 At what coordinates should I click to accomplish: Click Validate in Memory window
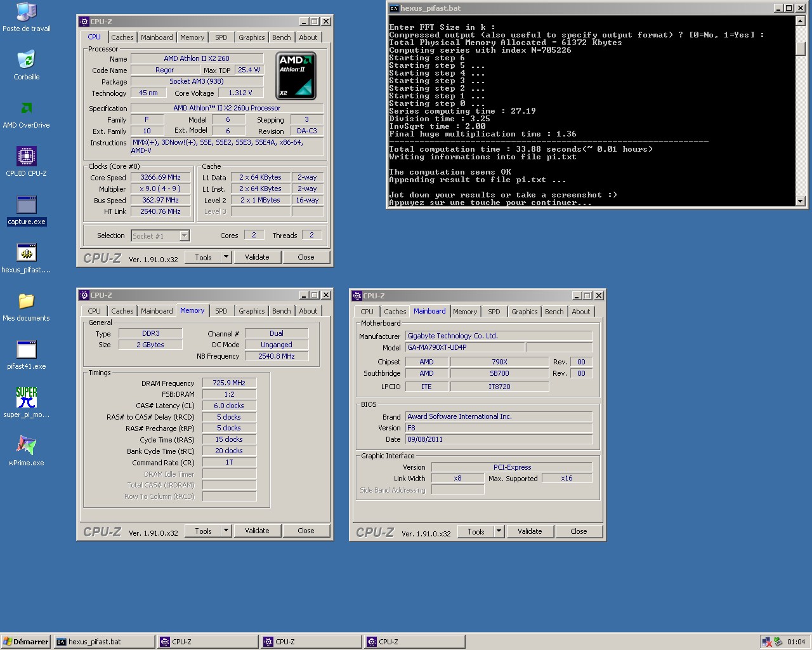(257, 531)
